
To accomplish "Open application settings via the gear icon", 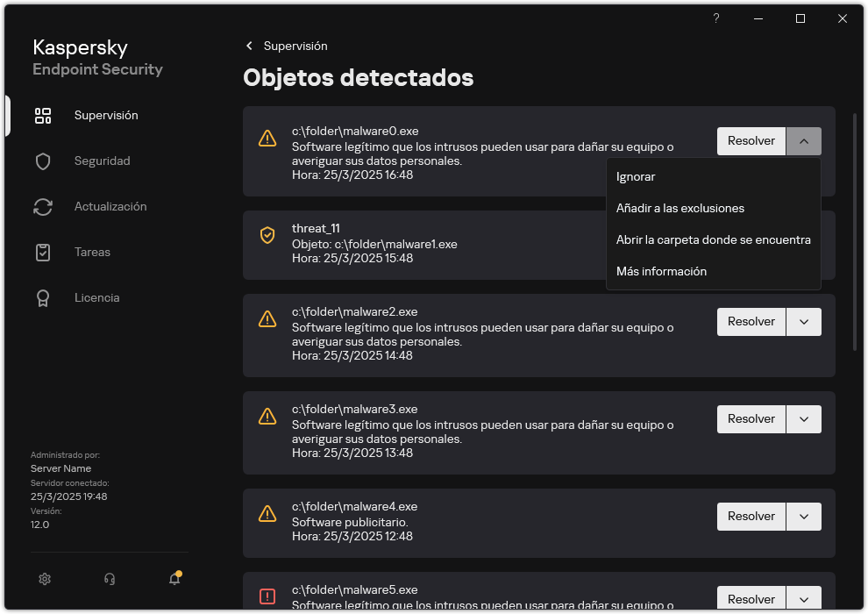I will [x=45, y=579].
